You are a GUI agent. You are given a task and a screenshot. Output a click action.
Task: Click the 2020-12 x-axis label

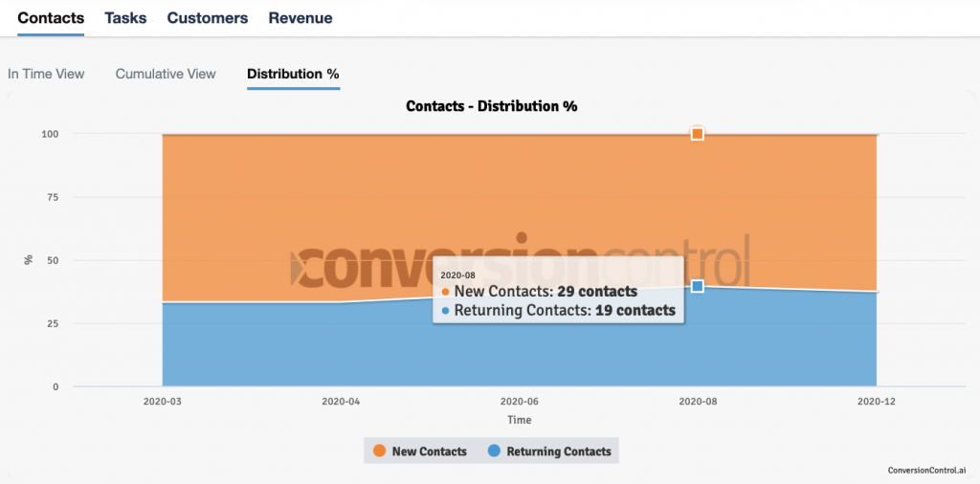coord(876,402)
